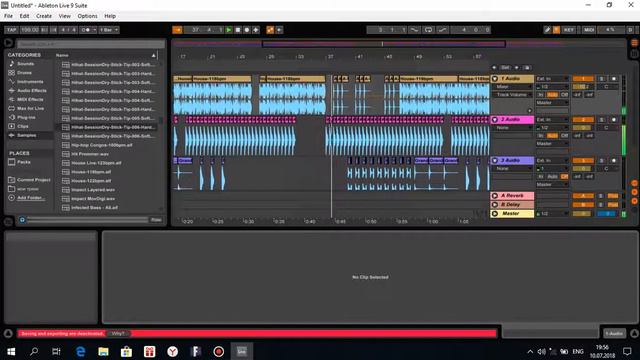Open the Audio Effects category
The width and height of the screenshot is (640, 360).
tap(31, 91)
